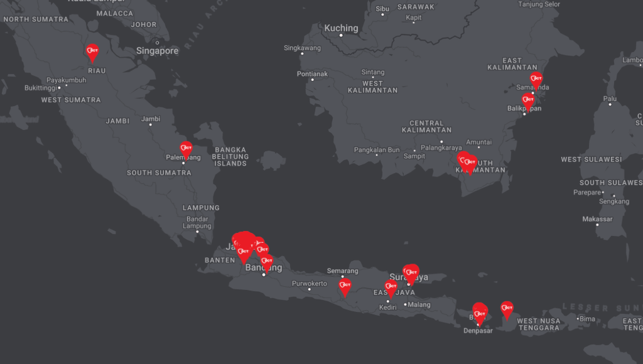The width and height of the screenshot is (643, 364).
Task: Select the Sibu label
Action: 382,9
